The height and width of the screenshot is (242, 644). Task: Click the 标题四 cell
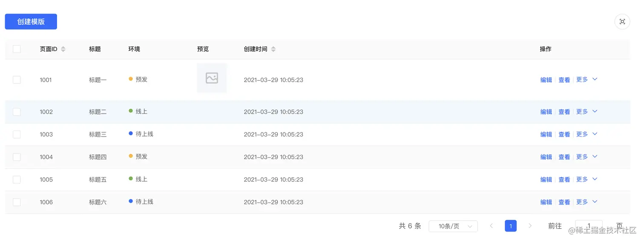98,157
